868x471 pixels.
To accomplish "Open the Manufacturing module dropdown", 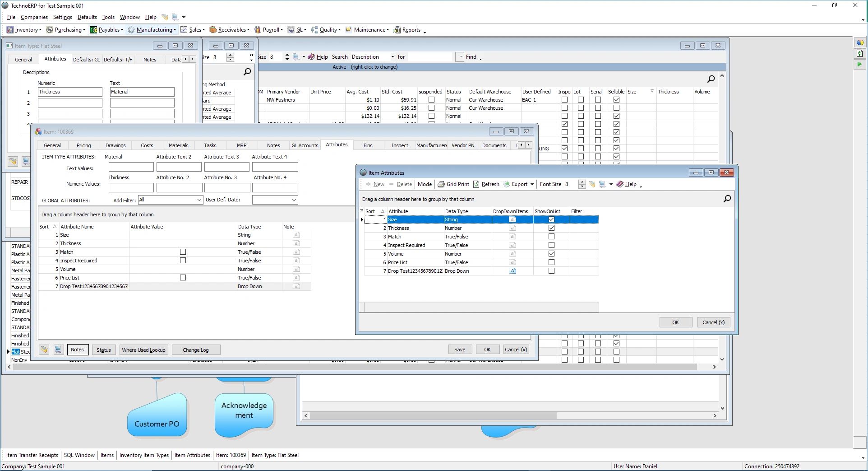I will pyautogui.click(x=152, y=30).
